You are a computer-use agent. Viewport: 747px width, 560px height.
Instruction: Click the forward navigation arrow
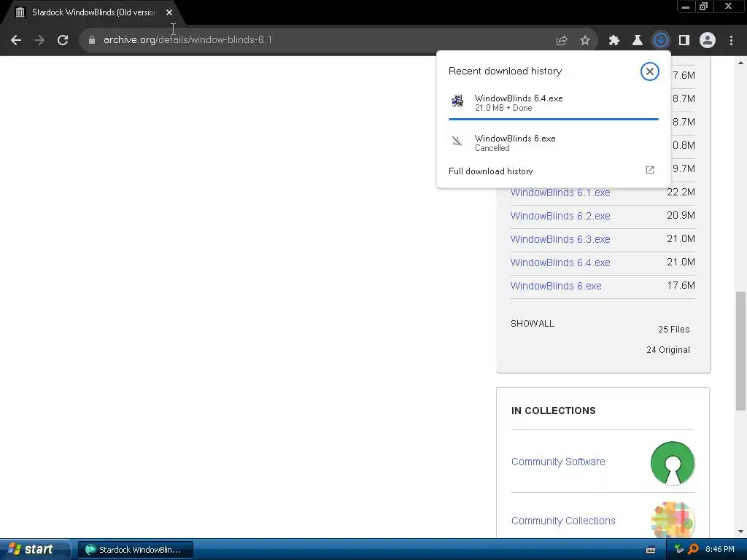[x=39, y=40]
